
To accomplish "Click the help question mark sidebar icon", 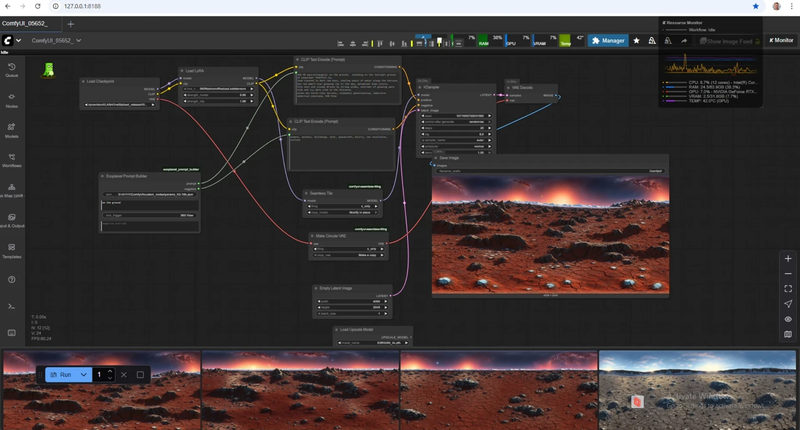I will [12, 280].
